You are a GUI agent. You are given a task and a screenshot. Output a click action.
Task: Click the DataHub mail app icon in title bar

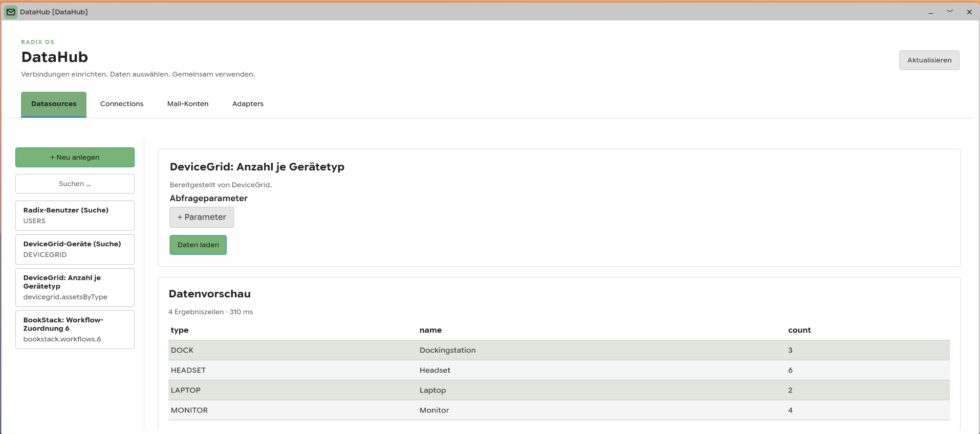[11, 12]
